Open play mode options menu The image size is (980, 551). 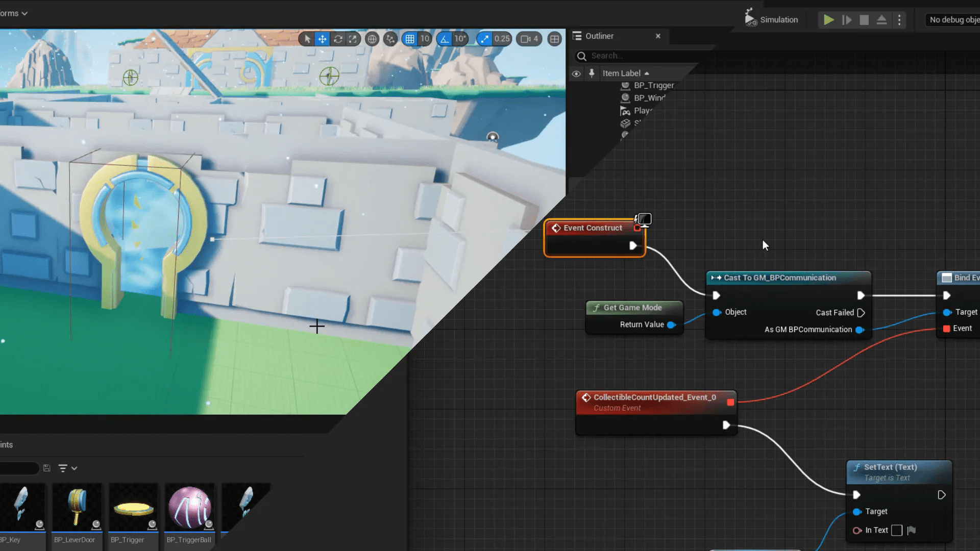tap(899, 20)
